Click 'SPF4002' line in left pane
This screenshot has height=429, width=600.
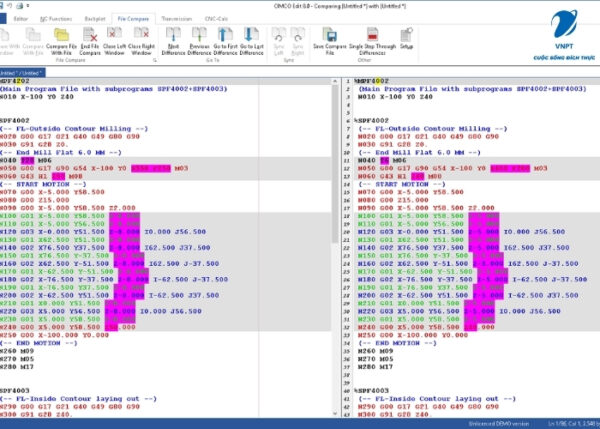[15, 121]
